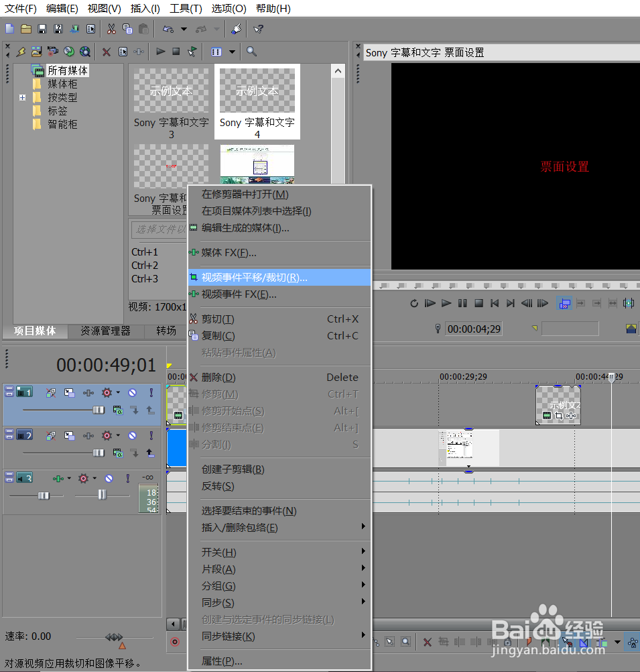The image size is (640, 672).
Task: Click the Extract Audio from CD icon
Action: tap(69, 52)
